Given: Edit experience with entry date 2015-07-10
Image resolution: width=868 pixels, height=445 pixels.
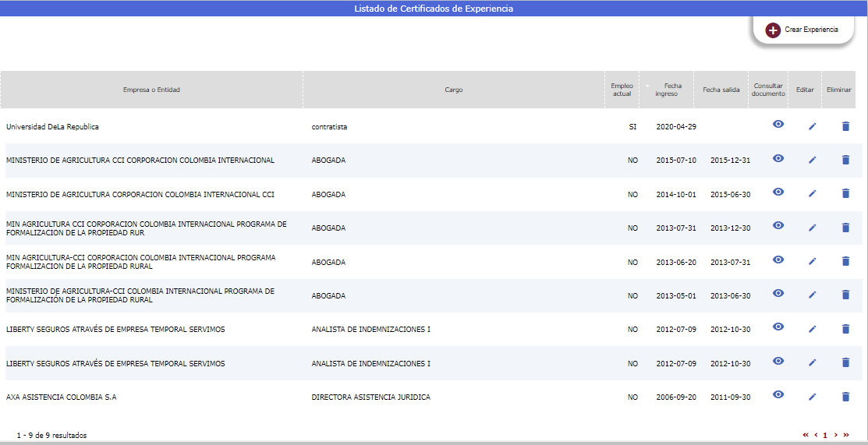Looking at the screenshot, I should click(x=812, y=160).
